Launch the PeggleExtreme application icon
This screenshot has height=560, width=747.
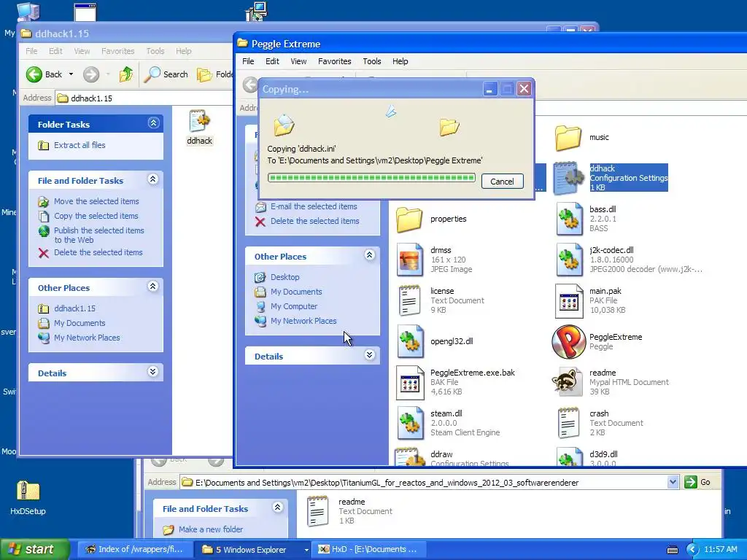(x=568, y=341)
